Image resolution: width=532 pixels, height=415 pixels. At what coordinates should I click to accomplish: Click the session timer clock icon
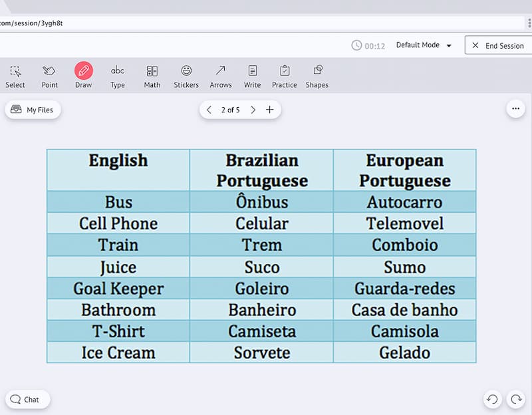tap(356, 45)
